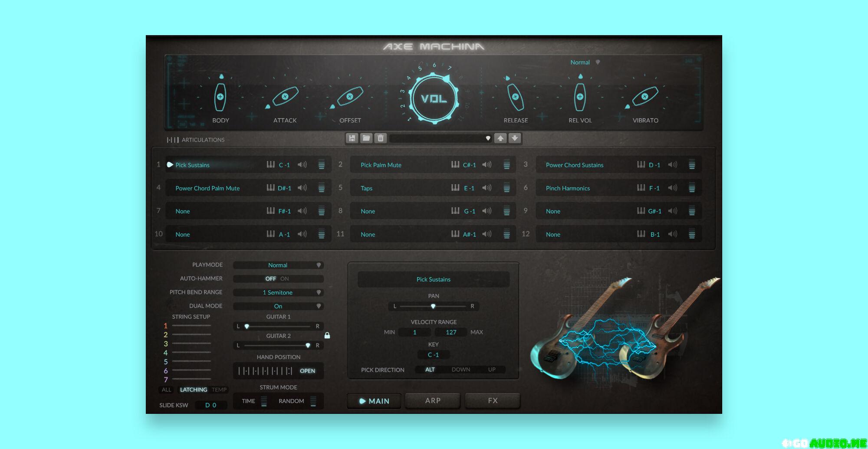Click the Guitar 2 pan lock icon
Screen dimensions: 868x449
[327, 335]
